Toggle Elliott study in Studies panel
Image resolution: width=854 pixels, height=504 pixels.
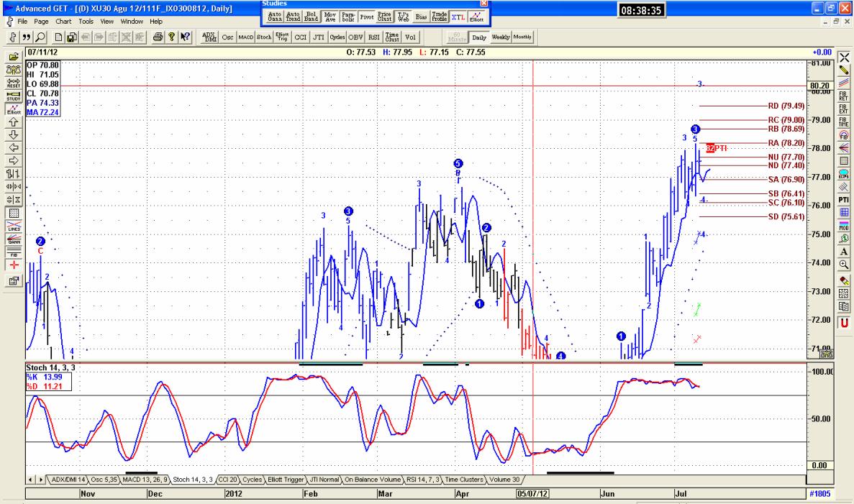[476, 17]
